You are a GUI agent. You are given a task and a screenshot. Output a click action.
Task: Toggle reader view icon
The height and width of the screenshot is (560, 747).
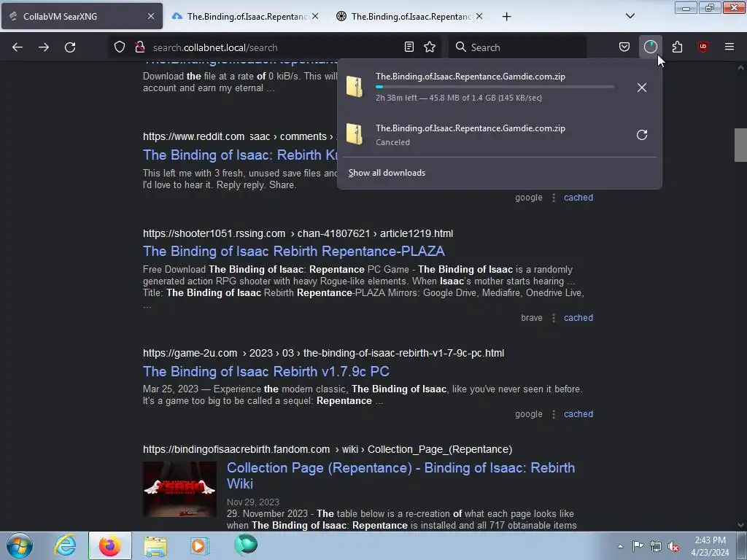click(409, 47)
